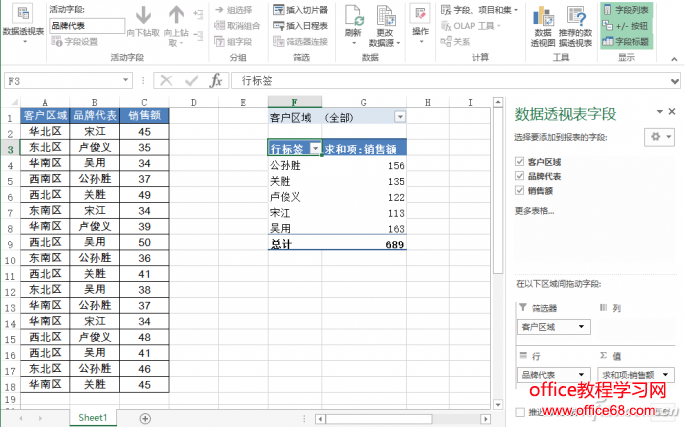Open 客户区域 dropdown in filter area

click(x=581, y=326)
